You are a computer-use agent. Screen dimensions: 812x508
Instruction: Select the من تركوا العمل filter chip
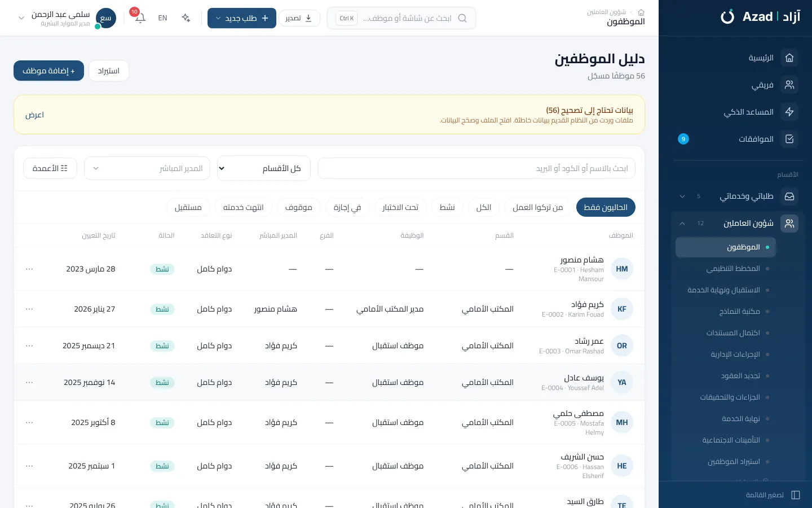538,208
